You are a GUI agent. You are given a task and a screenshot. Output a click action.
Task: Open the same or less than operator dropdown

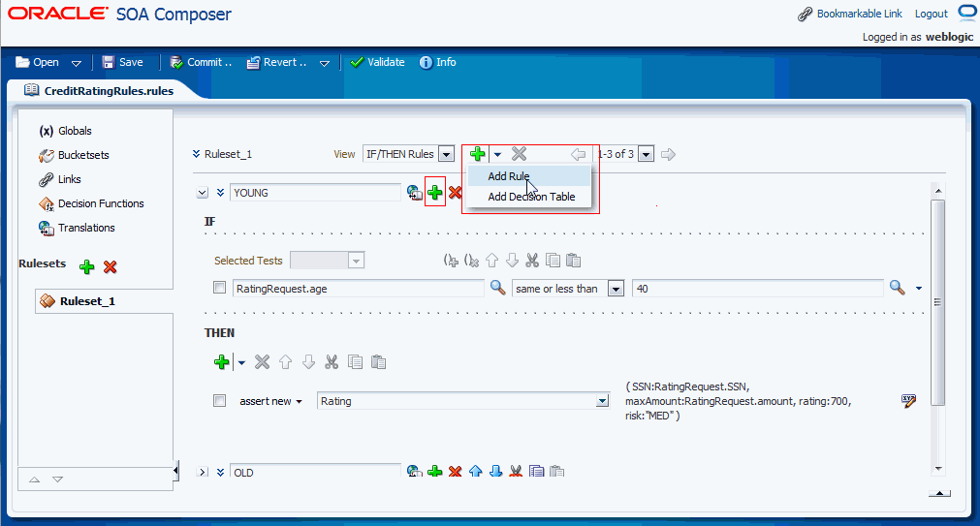(x=616, y=289)
